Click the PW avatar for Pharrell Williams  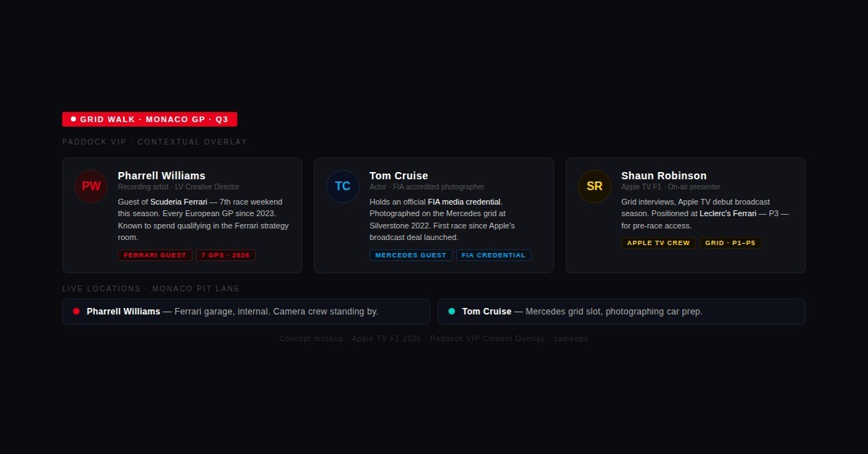(91, 187)
